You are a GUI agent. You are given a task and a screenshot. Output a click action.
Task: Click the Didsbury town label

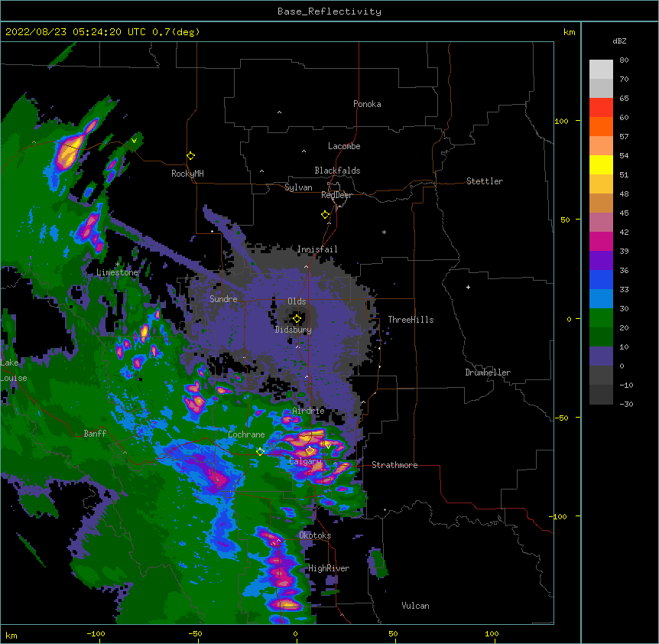(x=294, y=330)
